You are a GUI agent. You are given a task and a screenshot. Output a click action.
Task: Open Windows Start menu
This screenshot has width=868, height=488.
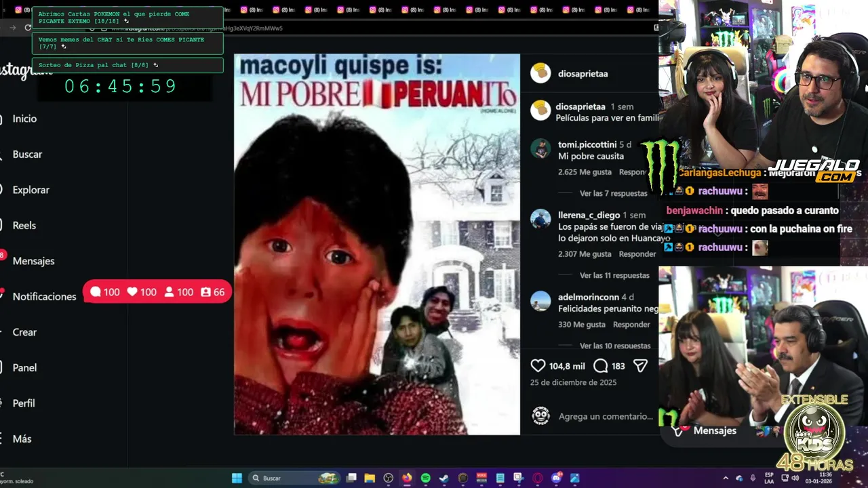(237, 478)
